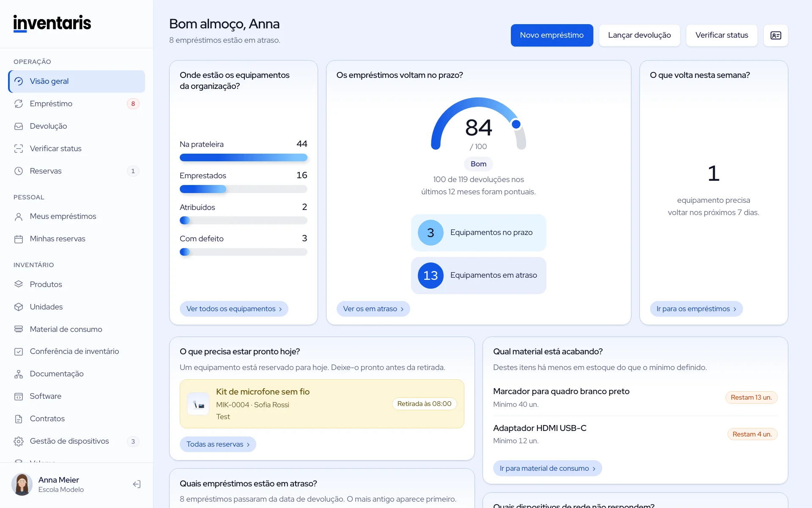The width and height of the screenshot is (812, 508).
Task: Click the Equipamentos em atraso card
Action: click(x=478, y=275)
